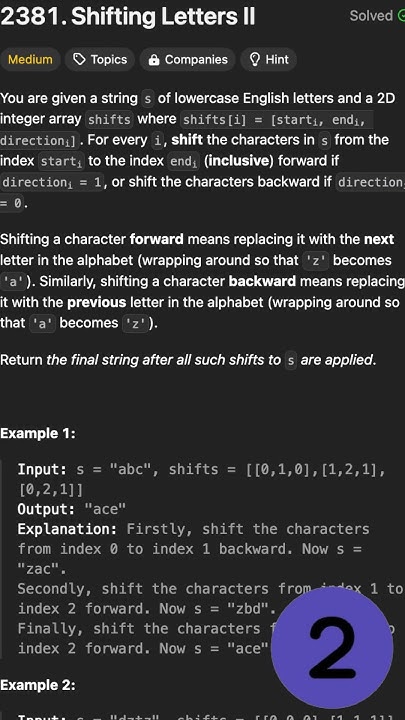Click the 'direction = 1' code chip
This screenshot has width=405, height=720.
[x=51, y=182]
